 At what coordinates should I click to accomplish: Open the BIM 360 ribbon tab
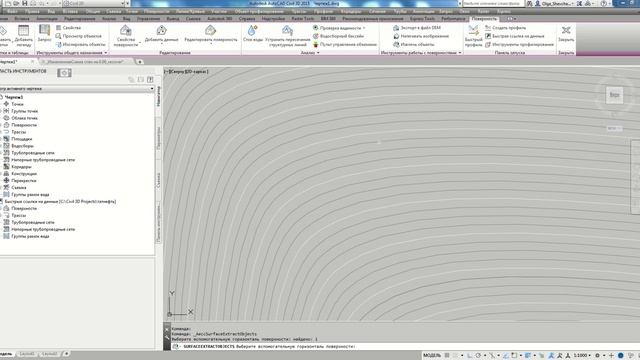328,19
